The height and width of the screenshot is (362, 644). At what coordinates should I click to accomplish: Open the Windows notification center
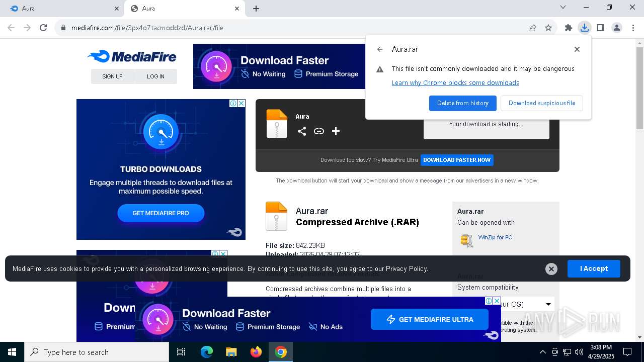(627, 352)
